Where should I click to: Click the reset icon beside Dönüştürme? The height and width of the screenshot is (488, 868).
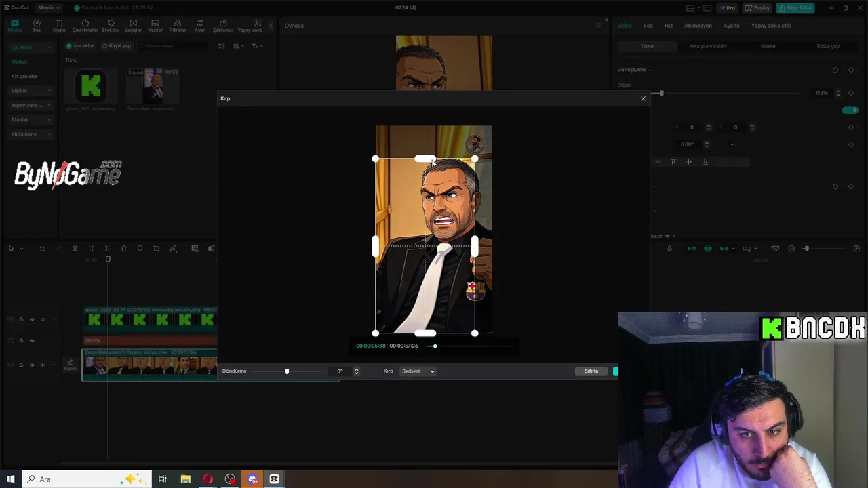pyautogui.click(x=835, y=70)
